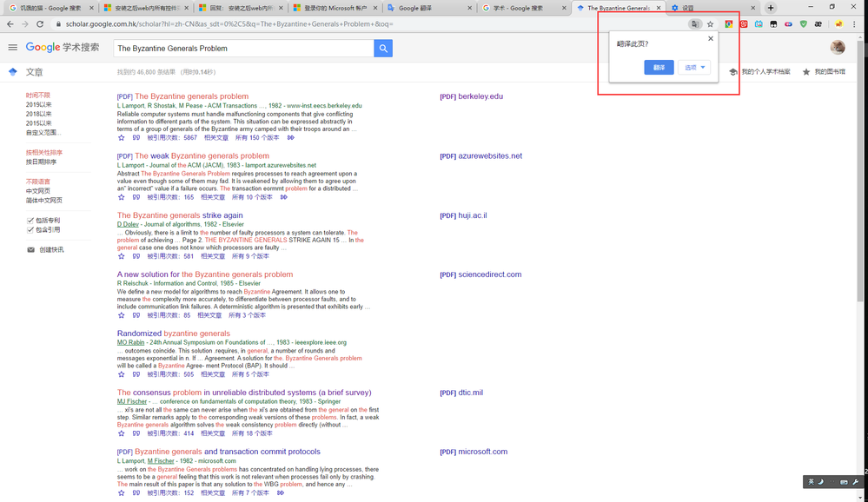
Task: Open sciencedirect.com PDF link
Action: pyautogui.click(x=480, y=274)
